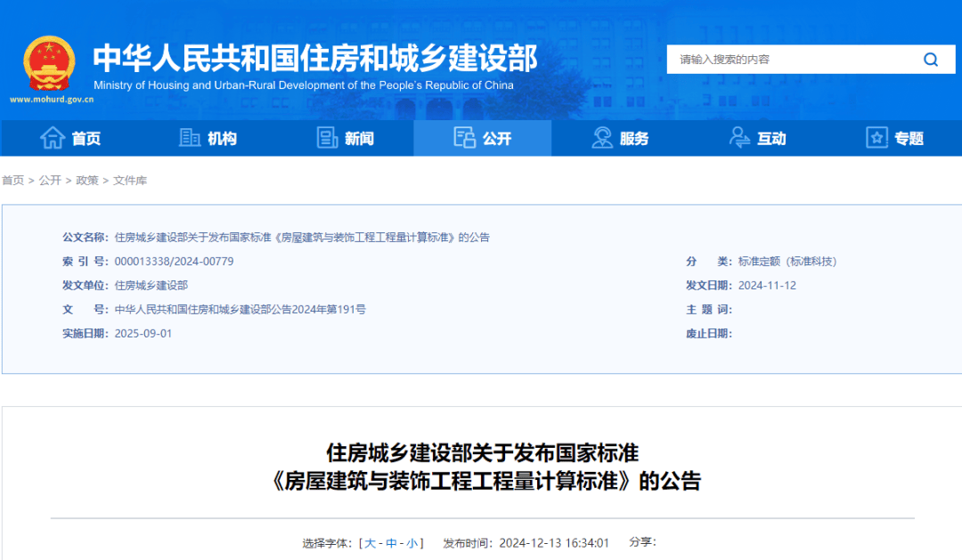Click the star icon for 专题

point(876,138)
